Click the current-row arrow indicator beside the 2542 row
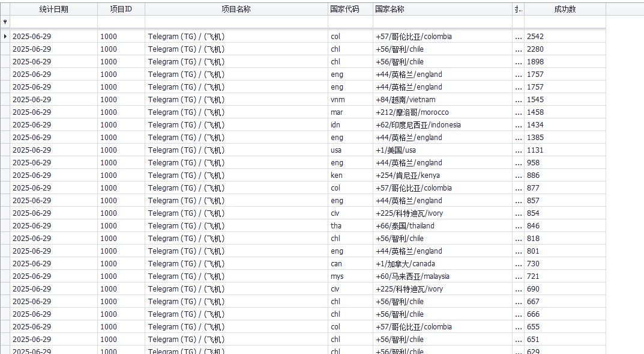 5,36
